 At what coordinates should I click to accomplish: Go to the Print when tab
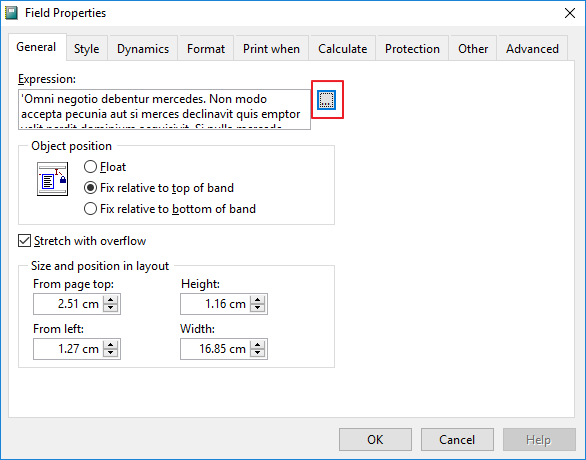point(271,49)
